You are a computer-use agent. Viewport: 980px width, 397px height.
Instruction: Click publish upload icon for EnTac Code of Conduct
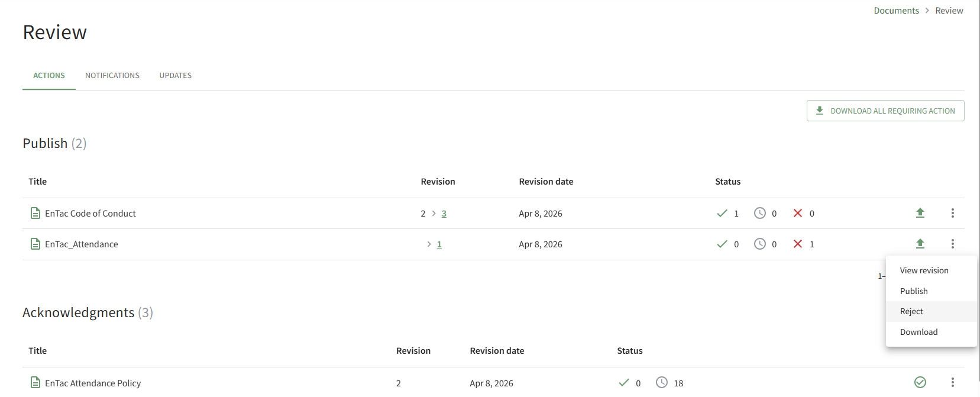click(x=920, y=213)
